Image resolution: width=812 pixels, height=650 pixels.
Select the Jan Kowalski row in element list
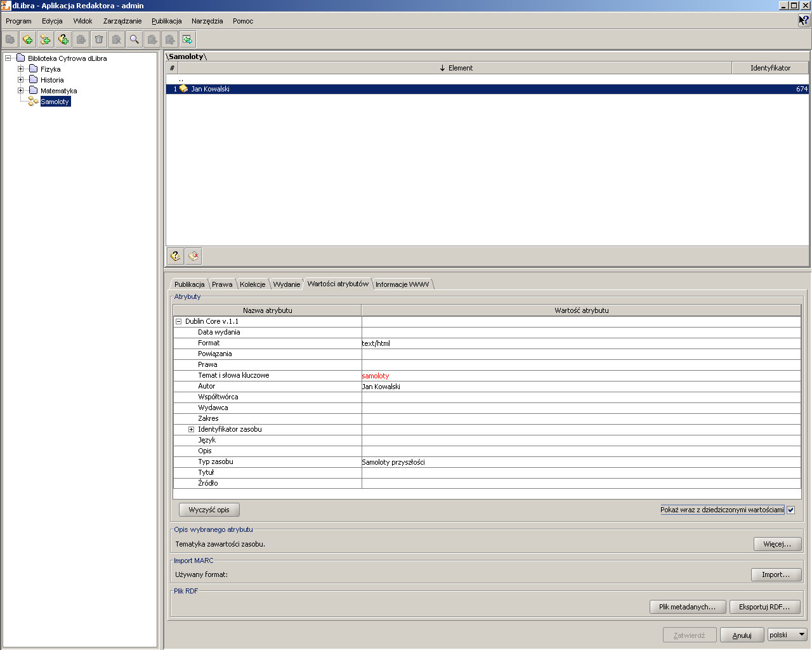click(x=487, y=89)
